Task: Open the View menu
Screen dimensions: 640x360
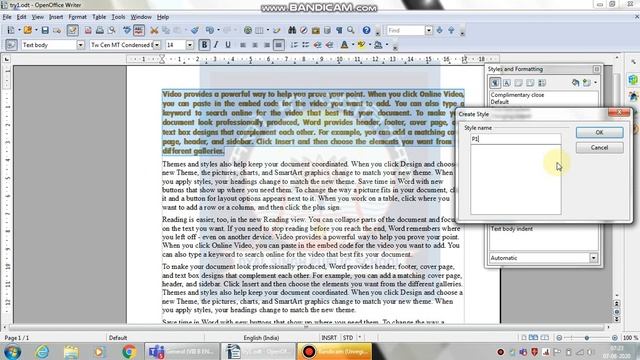Action: (38, 17)
